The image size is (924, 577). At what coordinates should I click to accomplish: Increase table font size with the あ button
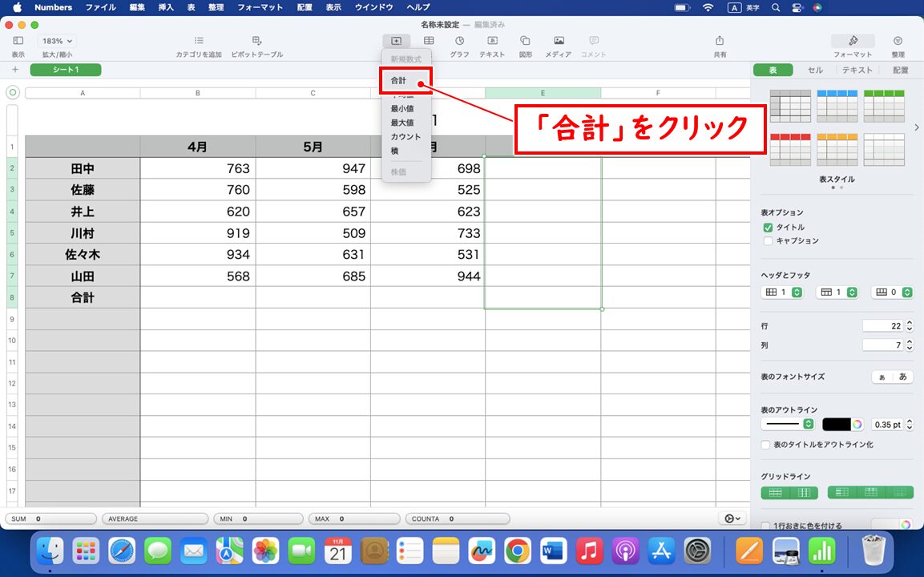coord(904,377)
